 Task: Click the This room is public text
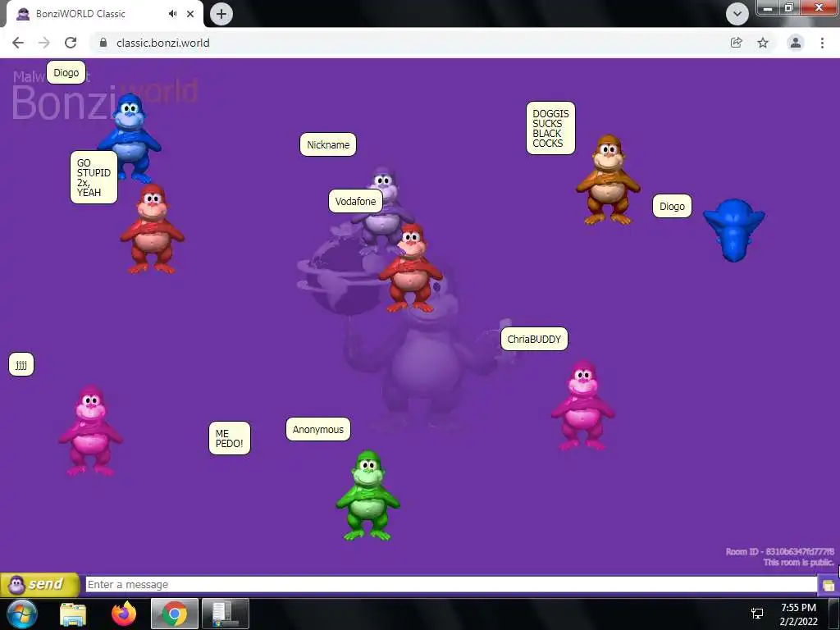point(798,563)
